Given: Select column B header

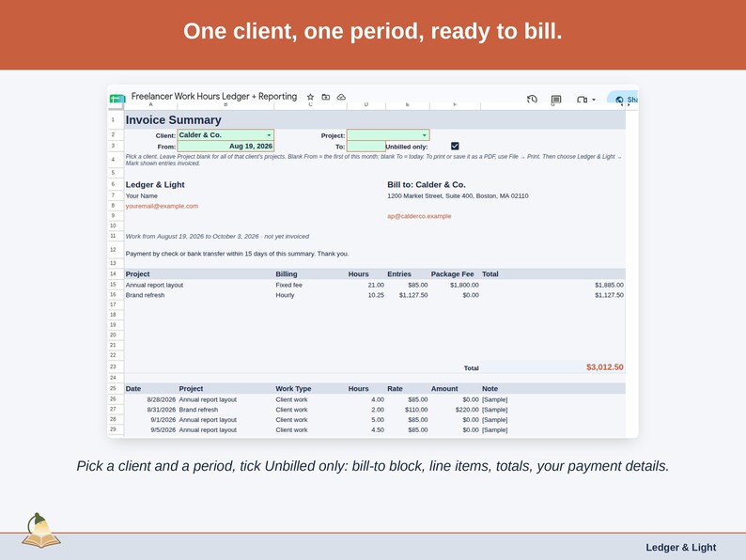Looking at the screenshot, I should tap(225, 104).
